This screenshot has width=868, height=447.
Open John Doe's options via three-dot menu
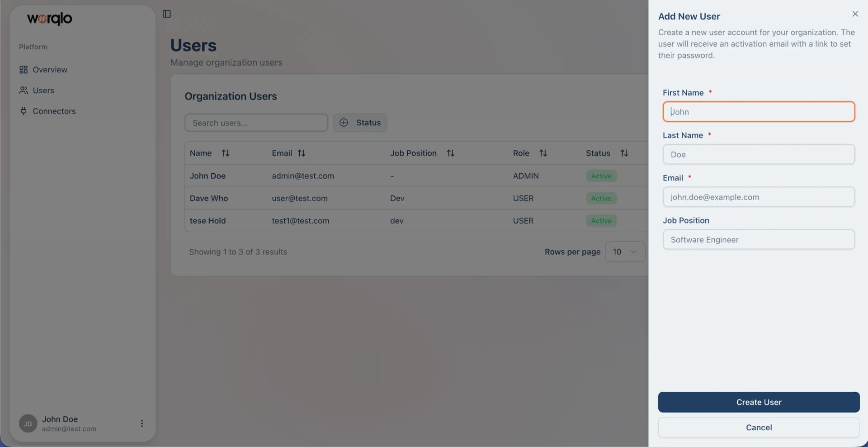[x=142, y=423]
